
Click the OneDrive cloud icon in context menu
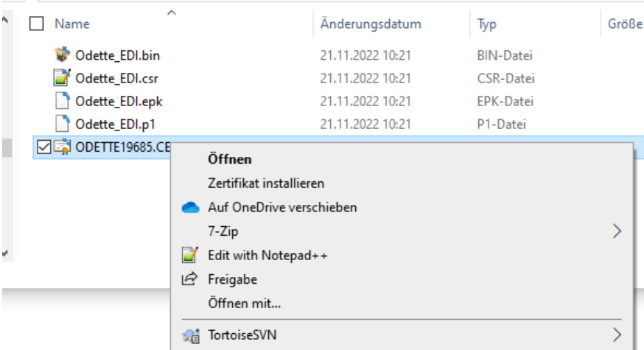click(x=191, y=208)
